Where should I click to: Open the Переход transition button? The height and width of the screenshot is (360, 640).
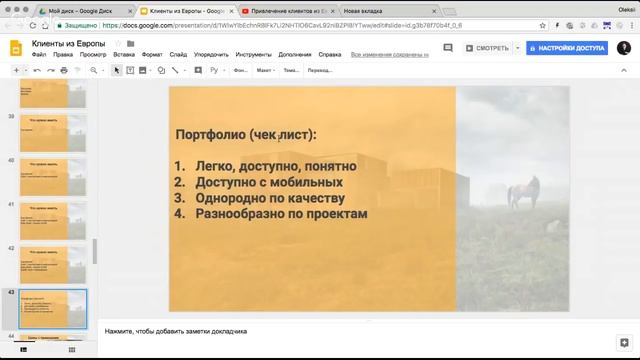click(x=320, y=70)
